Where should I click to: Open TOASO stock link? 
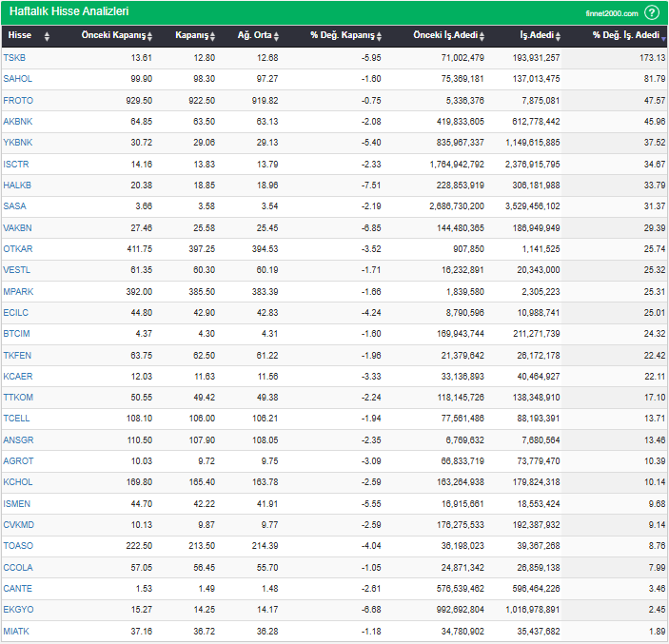18,545
